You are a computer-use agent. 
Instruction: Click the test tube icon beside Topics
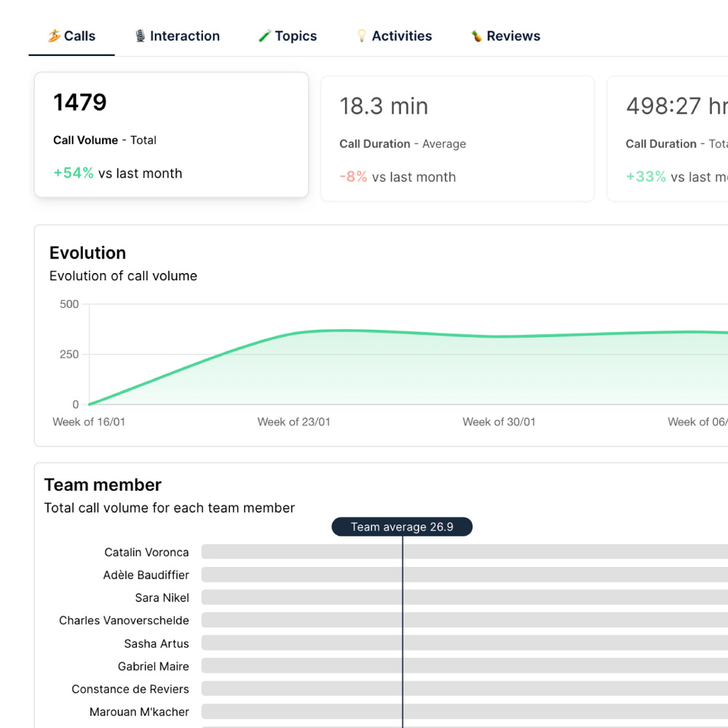pyautogui.click(x=265, y=36)
